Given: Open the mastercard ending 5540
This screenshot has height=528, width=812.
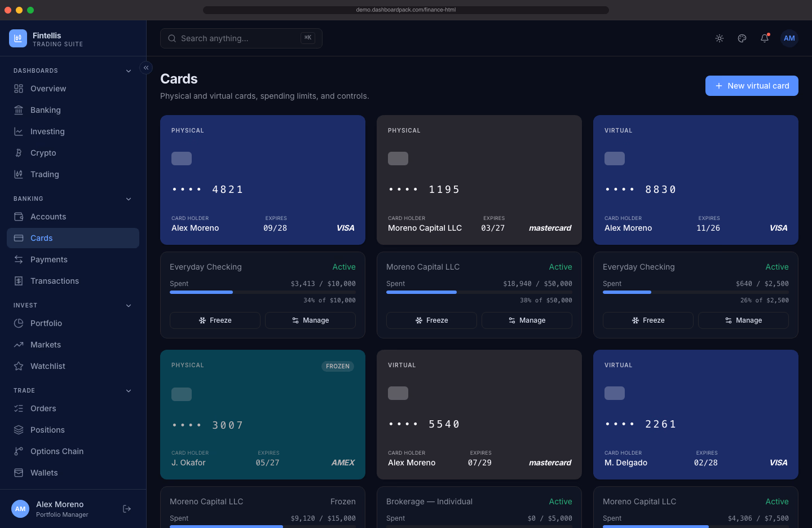Looking at the screenshot, I should click(479, 415).
